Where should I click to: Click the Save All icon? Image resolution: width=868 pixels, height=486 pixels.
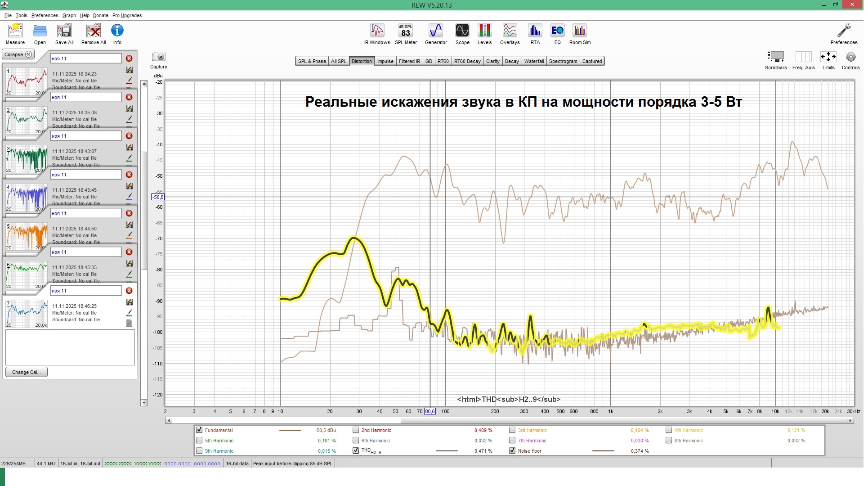point(64,34)
